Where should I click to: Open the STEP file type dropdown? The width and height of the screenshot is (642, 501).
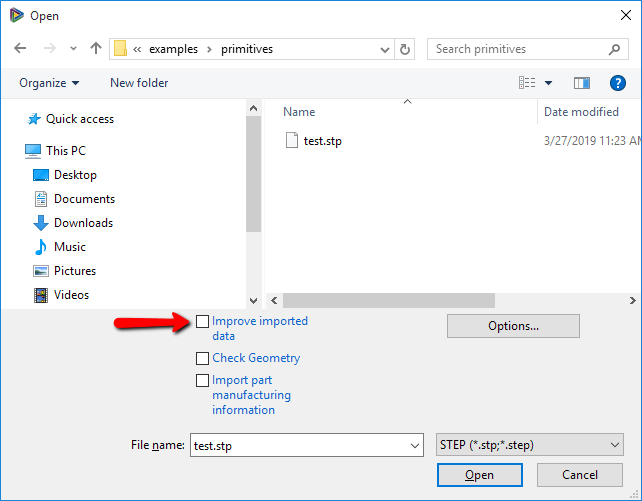530,445
